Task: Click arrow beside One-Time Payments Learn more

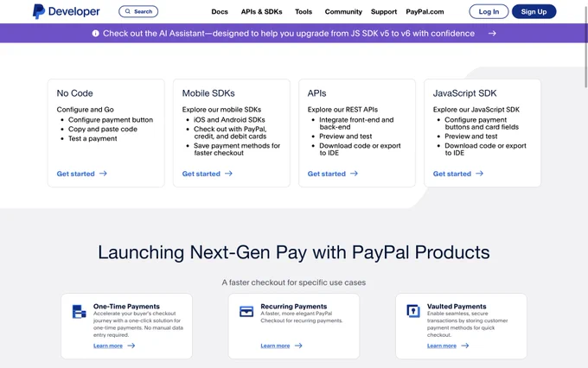Action: 131,346
